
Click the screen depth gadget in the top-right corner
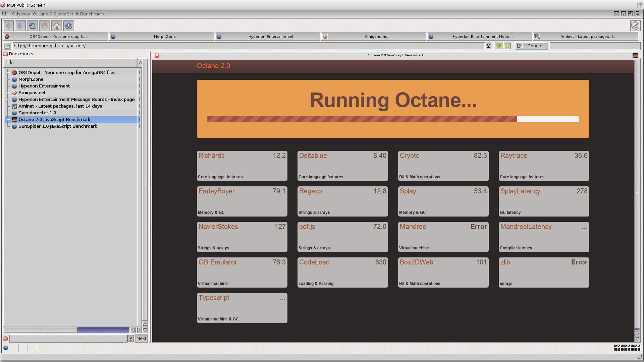[641, 5]
